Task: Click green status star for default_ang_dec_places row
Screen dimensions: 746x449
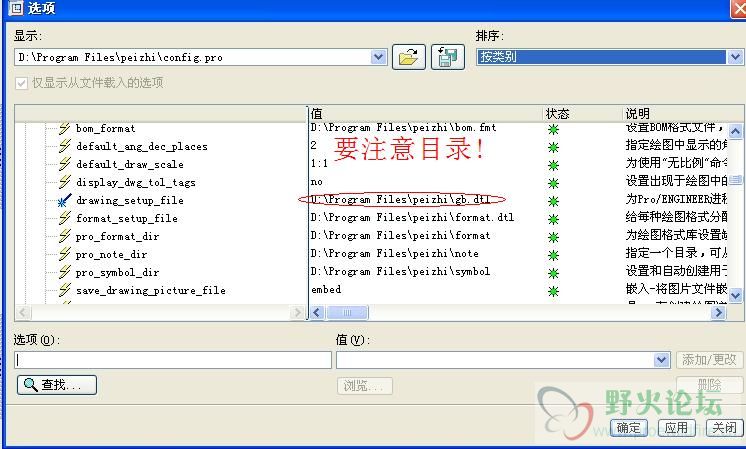Action: point(553,147)
